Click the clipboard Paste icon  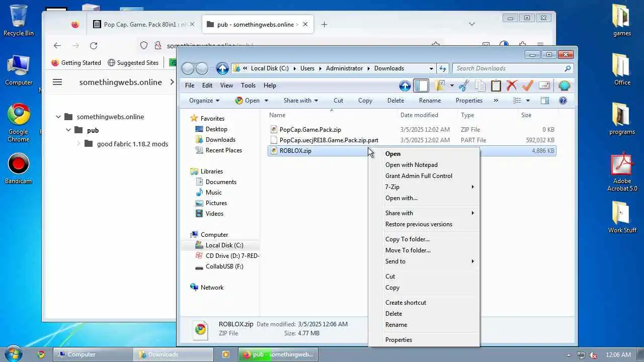(496, 85)
